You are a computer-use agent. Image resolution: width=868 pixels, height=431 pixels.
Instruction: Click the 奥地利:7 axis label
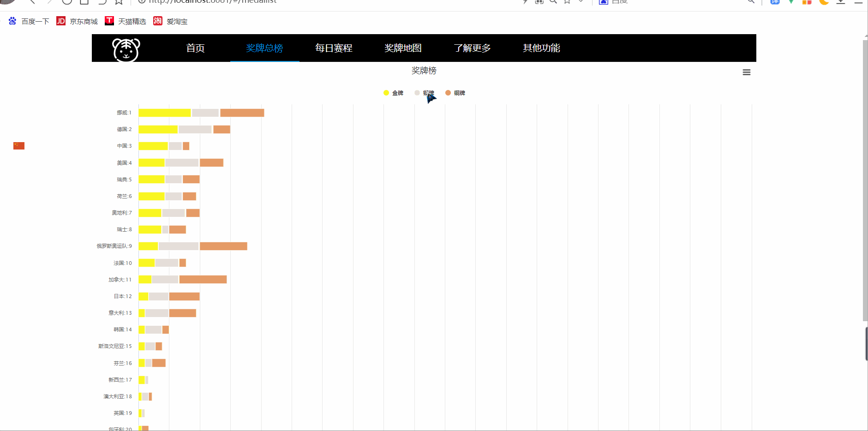pos(122,213)
